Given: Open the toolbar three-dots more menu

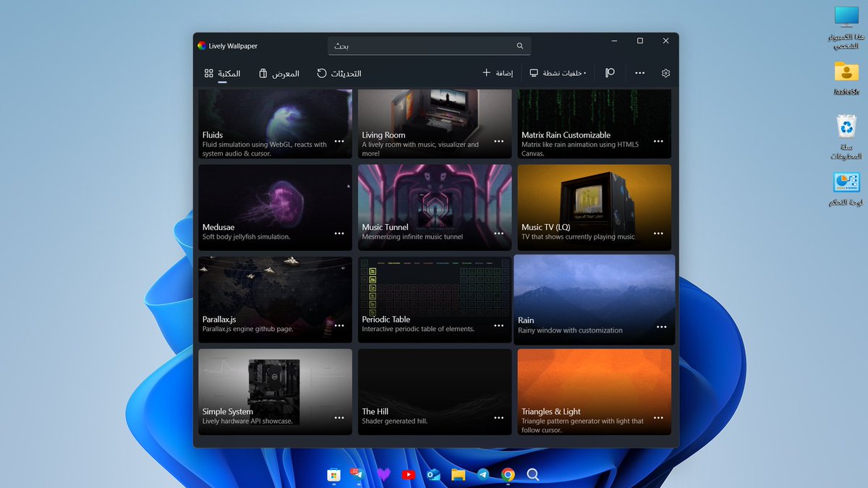Looking at the screenshot, I should [639, 73].
